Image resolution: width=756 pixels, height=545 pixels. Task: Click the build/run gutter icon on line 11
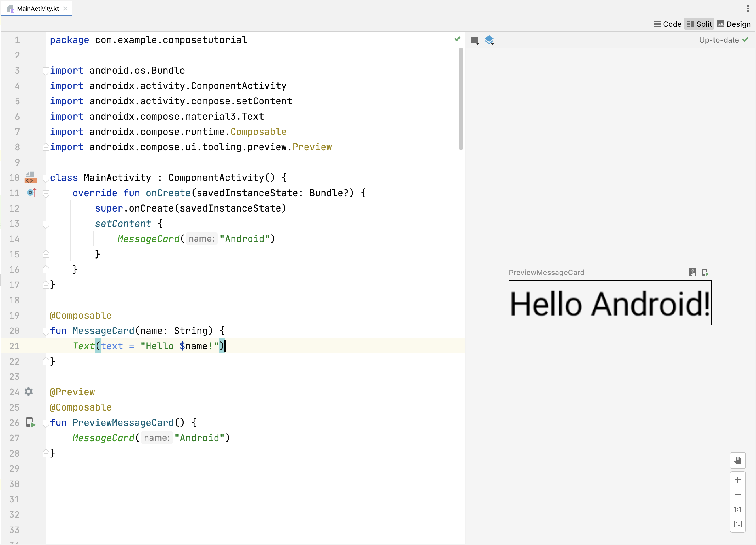[30, 193]
